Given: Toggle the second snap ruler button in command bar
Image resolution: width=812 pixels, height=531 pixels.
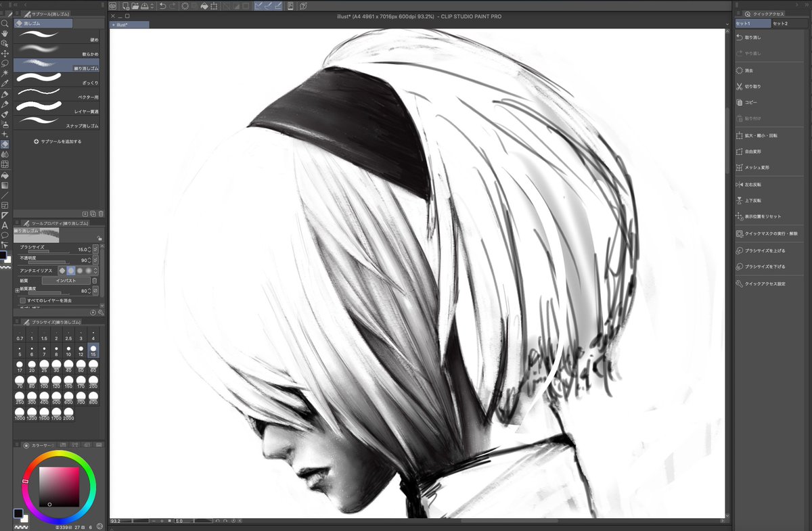Looking at the screenshot, I should point(269,6).
